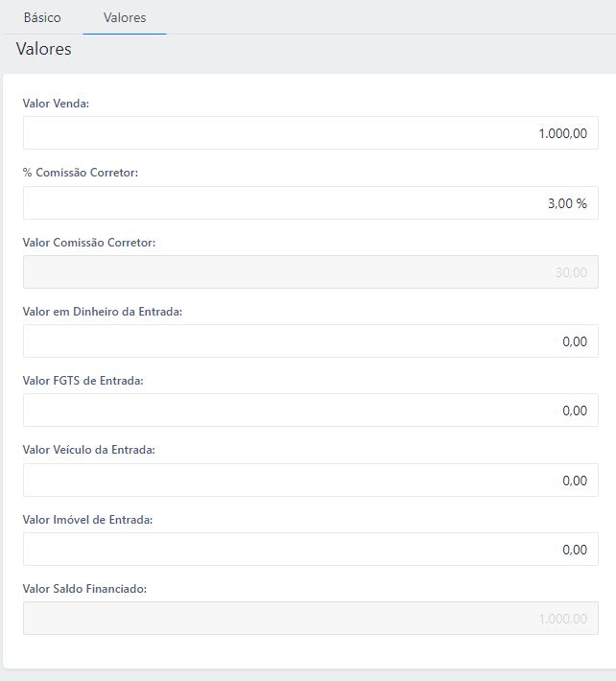Click the 'Valor Venda:' label
The width and height of the screenshot is (616, 681).
[56, 104]
